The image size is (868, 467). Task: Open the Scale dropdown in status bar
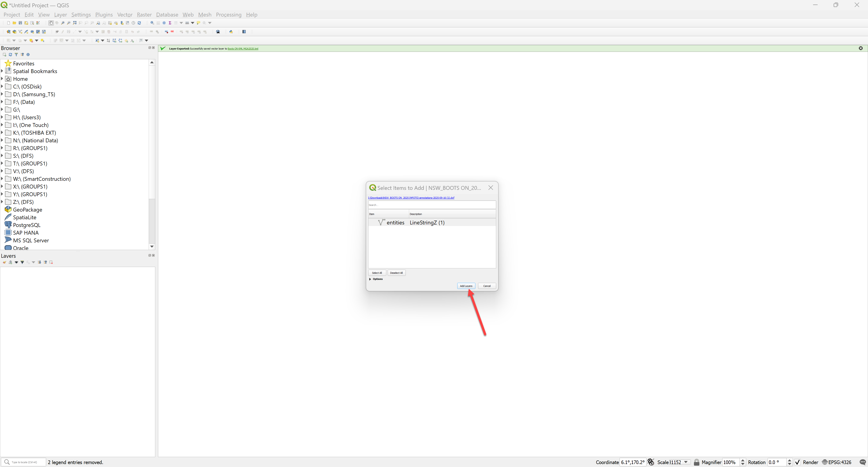pos(685,462)
